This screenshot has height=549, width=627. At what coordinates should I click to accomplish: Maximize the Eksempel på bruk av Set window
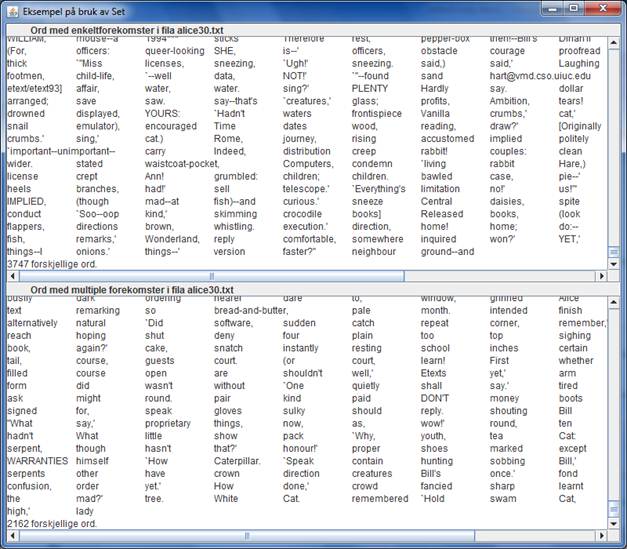click(574, 9)
